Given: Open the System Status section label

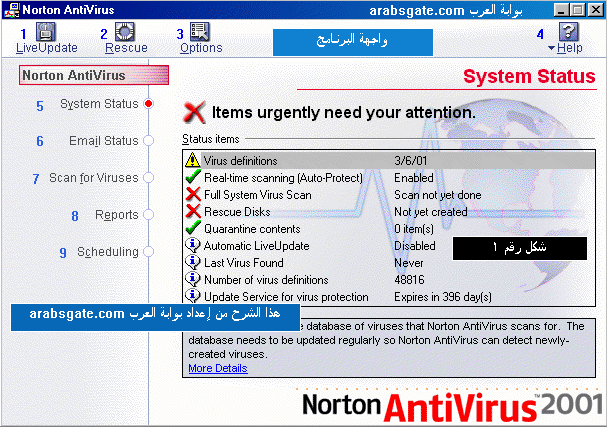Looking at the screenshot, I should [99, 104].
